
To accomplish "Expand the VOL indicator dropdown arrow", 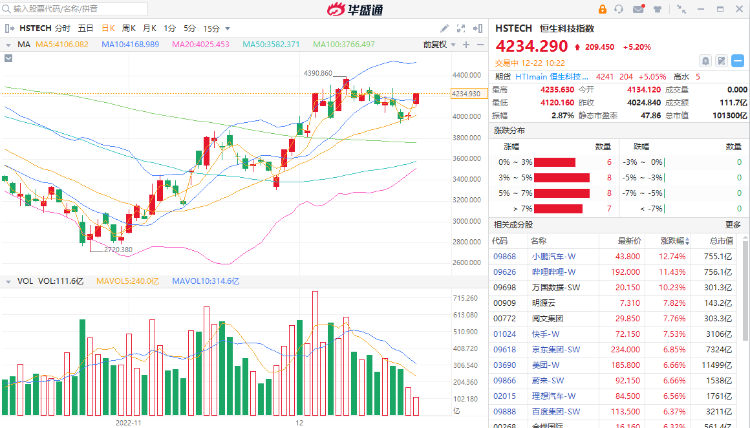I will [8, 282].
